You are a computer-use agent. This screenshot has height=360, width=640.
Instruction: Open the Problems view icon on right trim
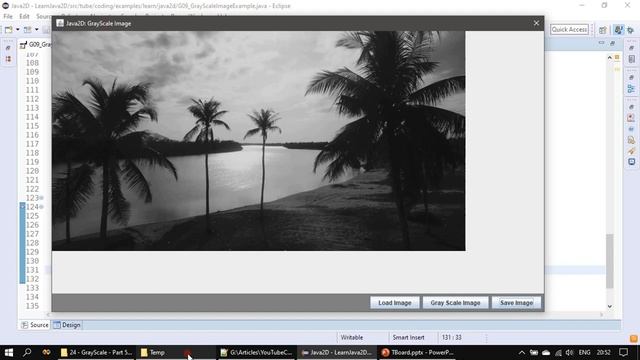[631, 118]
